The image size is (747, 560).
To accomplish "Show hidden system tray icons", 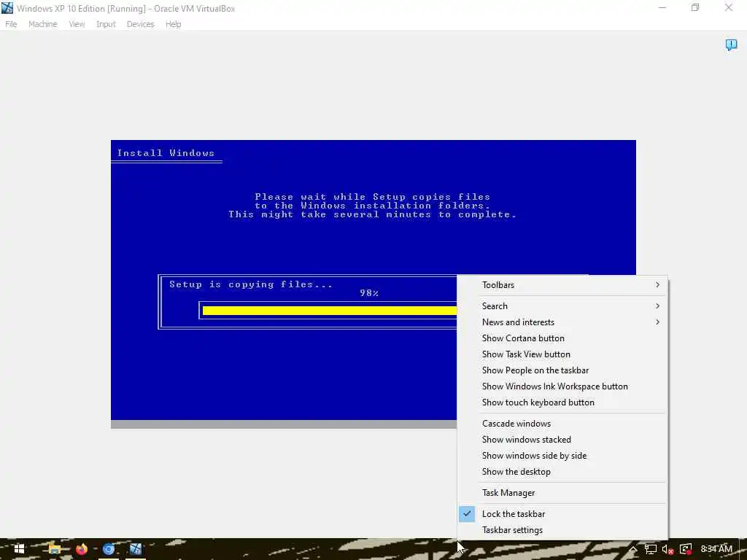I will [633, 549].
